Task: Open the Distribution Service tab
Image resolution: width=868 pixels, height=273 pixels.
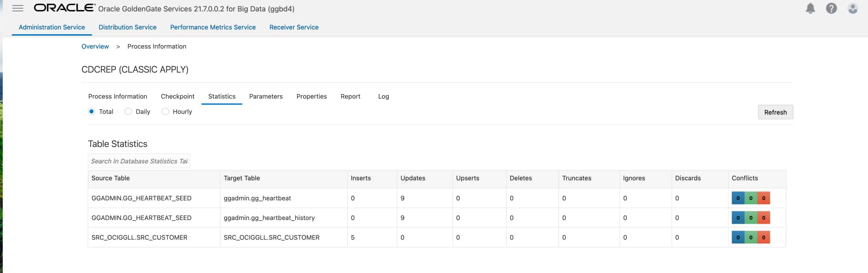Action: click(127, 27)
